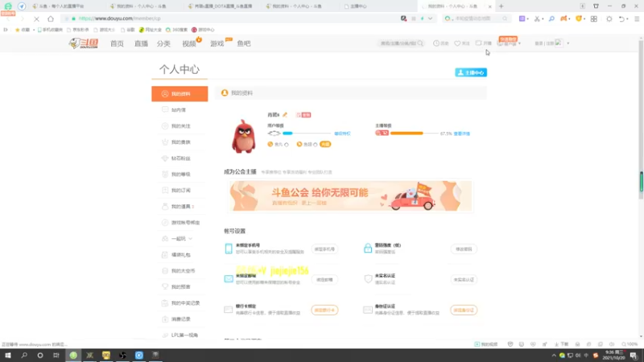Viewport: 644px width, 362px height.
Task: Click the 消费记录 sidebar icon
Action: (165, 319)
